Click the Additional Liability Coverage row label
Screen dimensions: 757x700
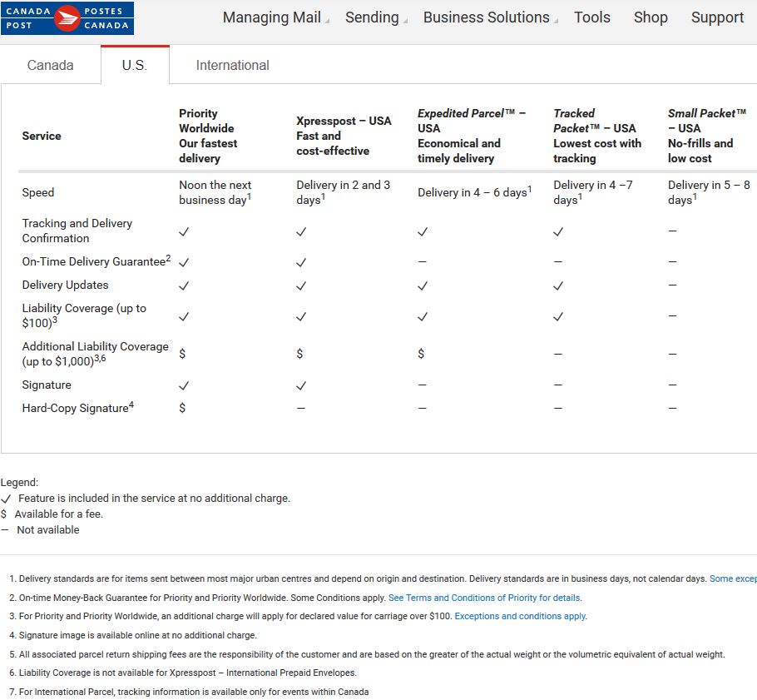(95, 354)
